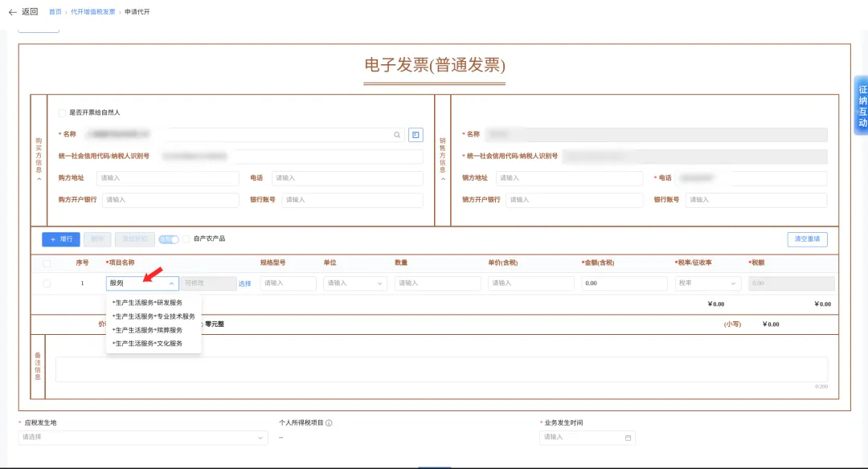
Task: Click the 业务发生时间 date input
Action: pyautogui.click(x=588, y=438)
